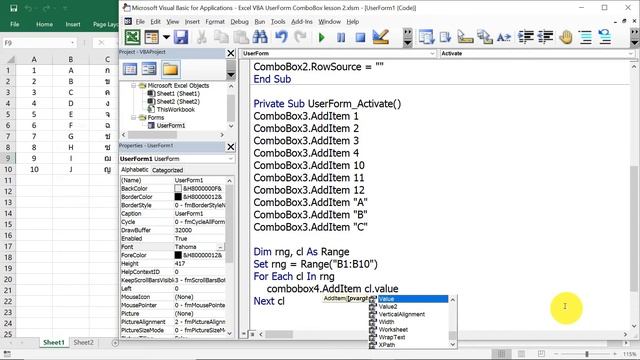Click the Font property ellipsis button

(220, 247)
